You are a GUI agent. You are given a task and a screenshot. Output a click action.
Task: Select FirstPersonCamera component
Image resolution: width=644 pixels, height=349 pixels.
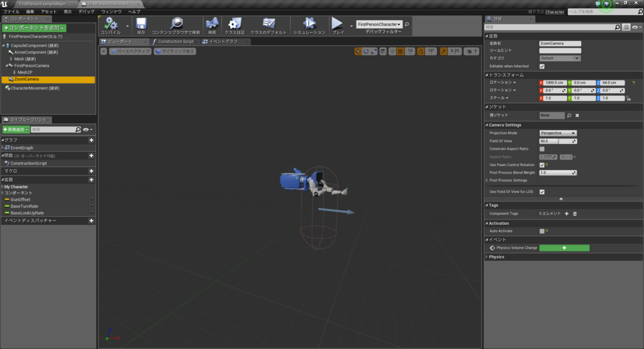(x=31, y=65)
